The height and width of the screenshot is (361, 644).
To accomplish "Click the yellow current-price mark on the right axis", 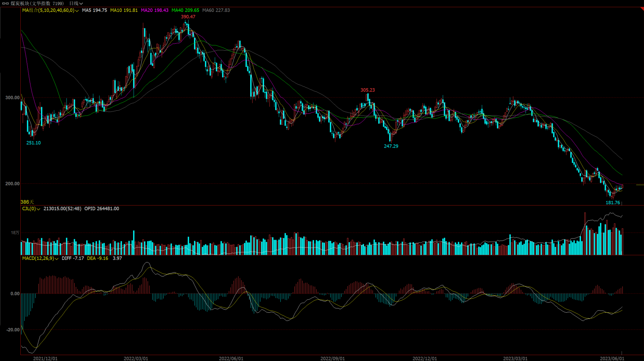I will (640, 185).
